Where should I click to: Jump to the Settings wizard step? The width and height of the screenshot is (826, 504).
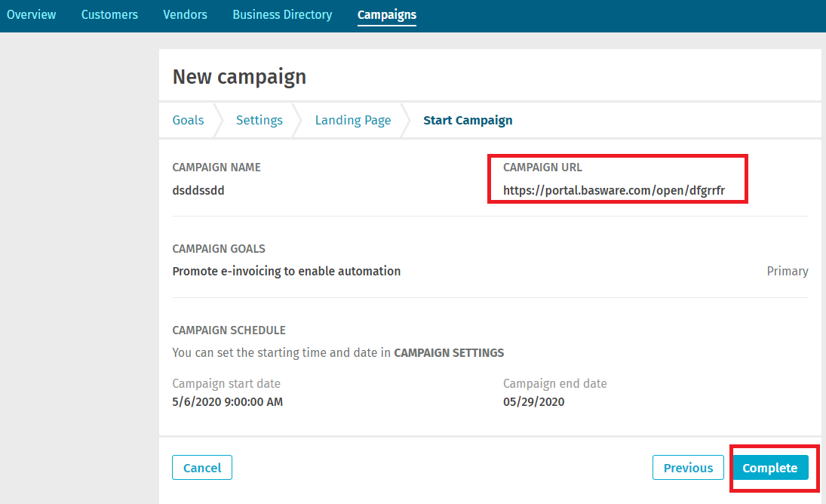coord(259,120)
